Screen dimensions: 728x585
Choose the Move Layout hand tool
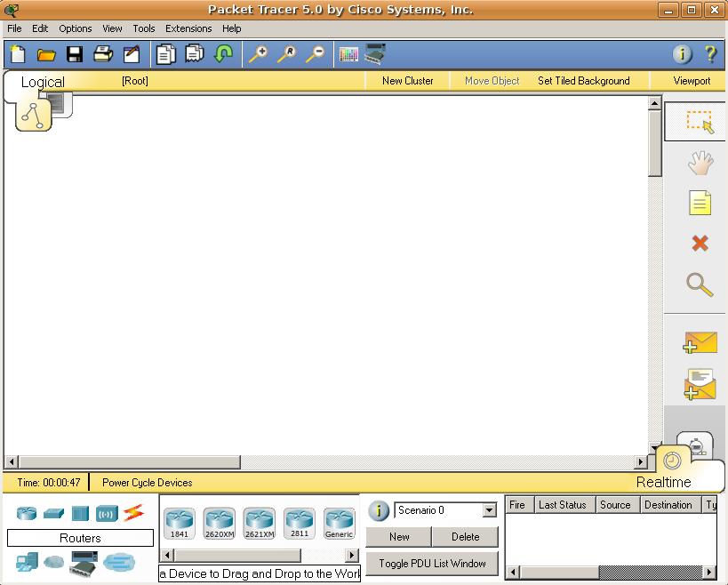(x=700, y=163)
